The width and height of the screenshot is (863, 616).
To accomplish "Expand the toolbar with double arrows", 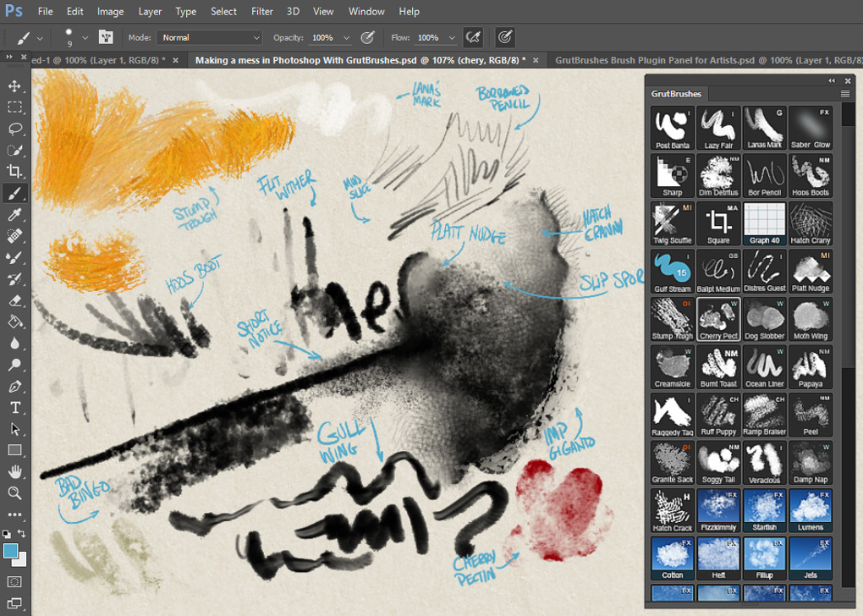I will point(9,57).
